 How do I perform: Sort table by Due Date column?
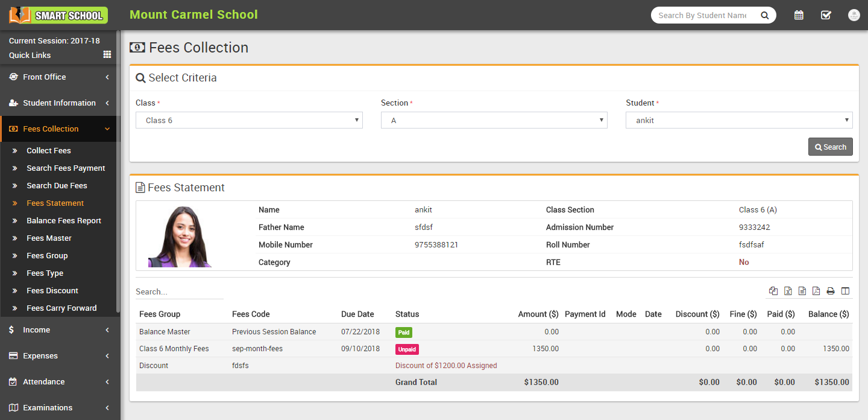click(x=357, y=314)
